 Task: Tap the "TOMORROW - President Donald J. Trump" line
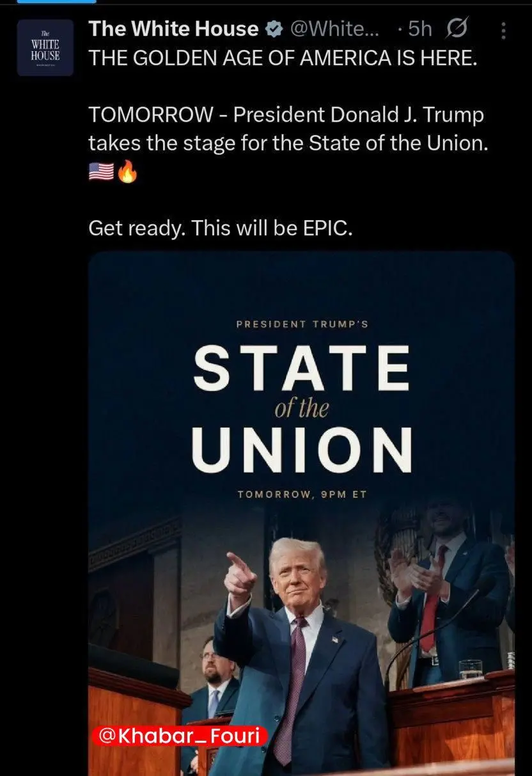[x=286, y=116]
